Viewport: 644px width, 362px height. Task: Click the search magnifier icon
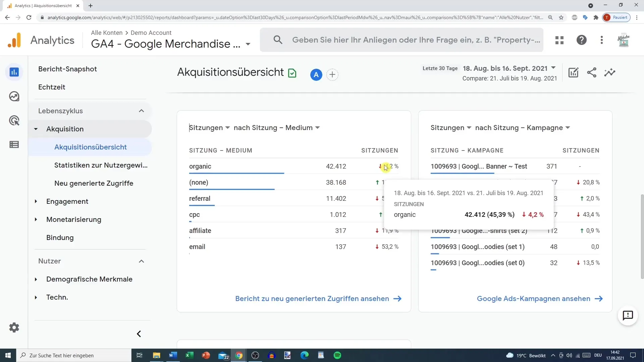coord(278,40)
